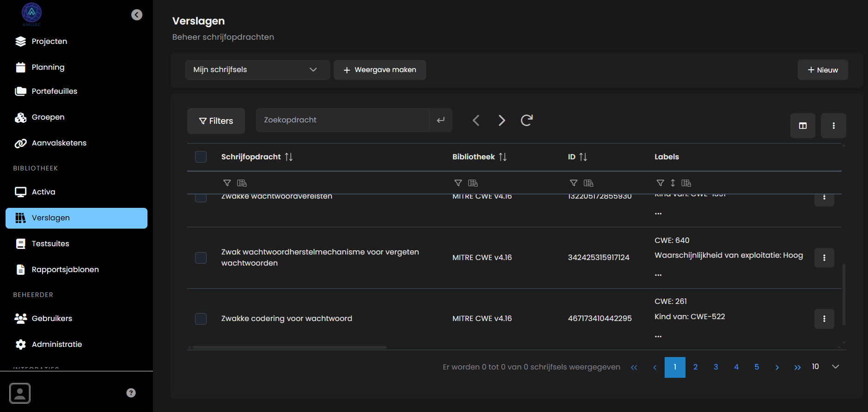Open the user profile avatar icon
This screenshot has height=412, width=868.
[20, 393]
